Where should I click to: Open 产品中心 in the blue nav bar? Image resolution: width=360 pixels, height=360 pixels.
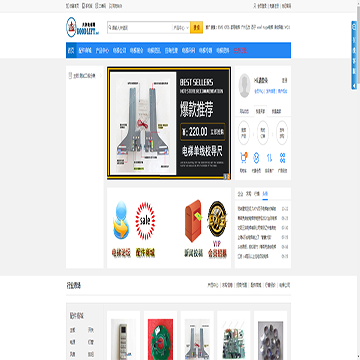(102, 51)
